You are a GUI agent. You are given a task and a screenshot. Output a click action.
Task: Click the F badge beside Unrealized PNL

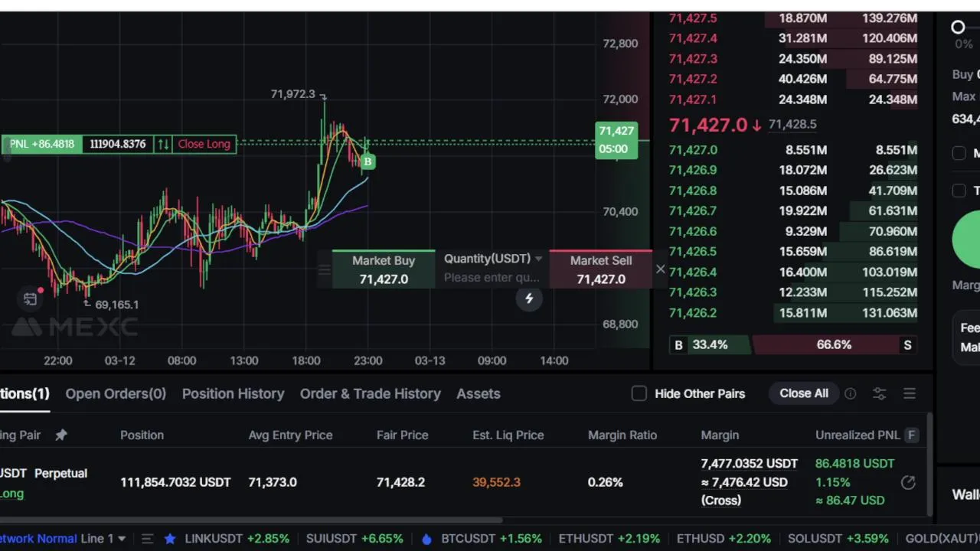pyautogui.click(x=911, y=435)
